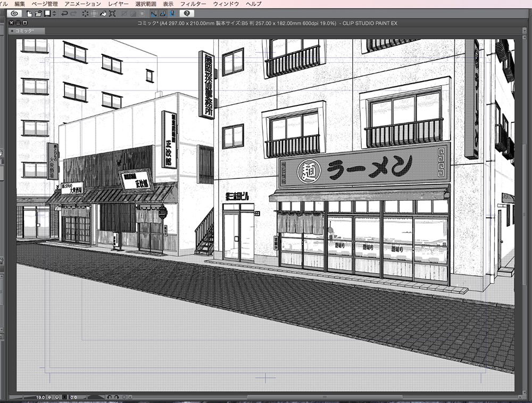
Task: Click the Invert selected area icon
Action: pos(133,14)
